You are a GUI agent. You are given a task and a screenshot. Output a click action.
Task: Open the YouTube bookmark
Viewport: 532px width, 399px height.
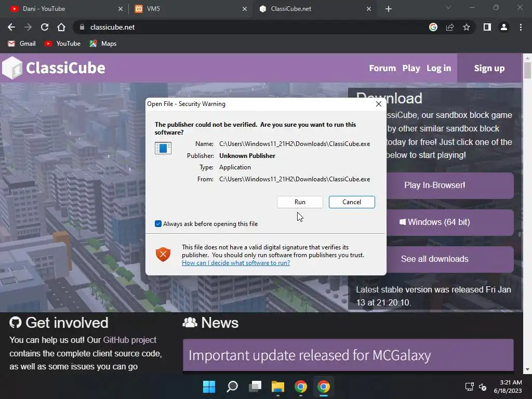click(x=62, y=44)
